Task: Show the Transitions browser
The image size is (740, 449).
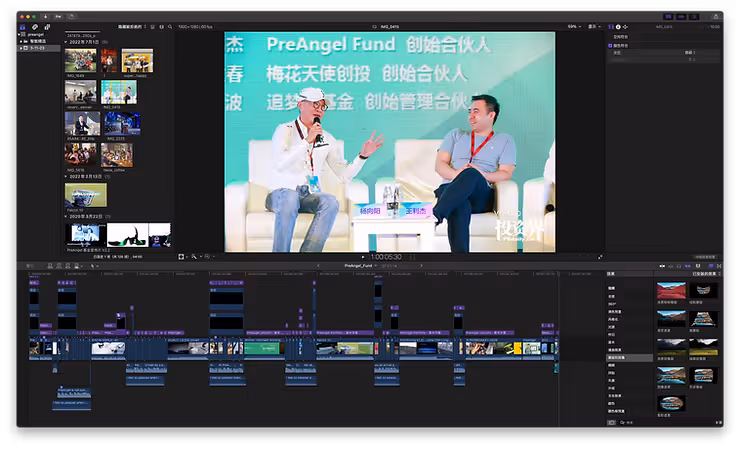Action: (719, 265)
